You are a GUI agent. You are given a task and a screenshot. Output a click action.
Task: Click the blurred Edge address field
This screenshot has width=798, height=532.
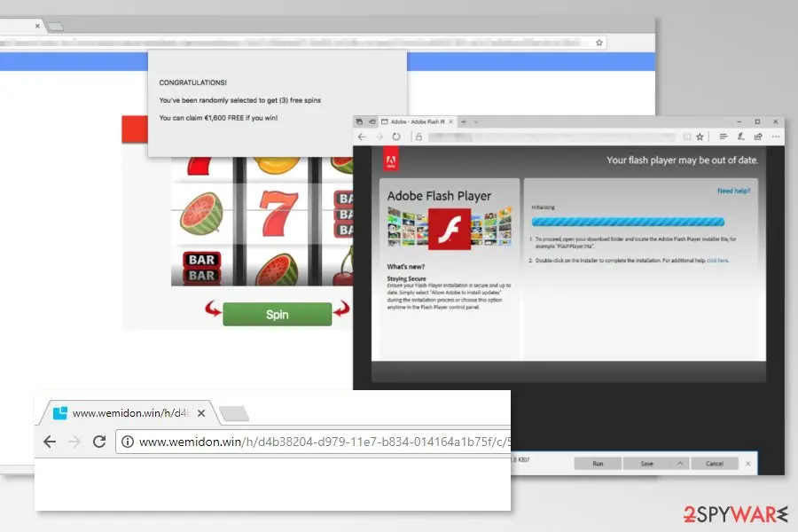[x=552, y=137]
